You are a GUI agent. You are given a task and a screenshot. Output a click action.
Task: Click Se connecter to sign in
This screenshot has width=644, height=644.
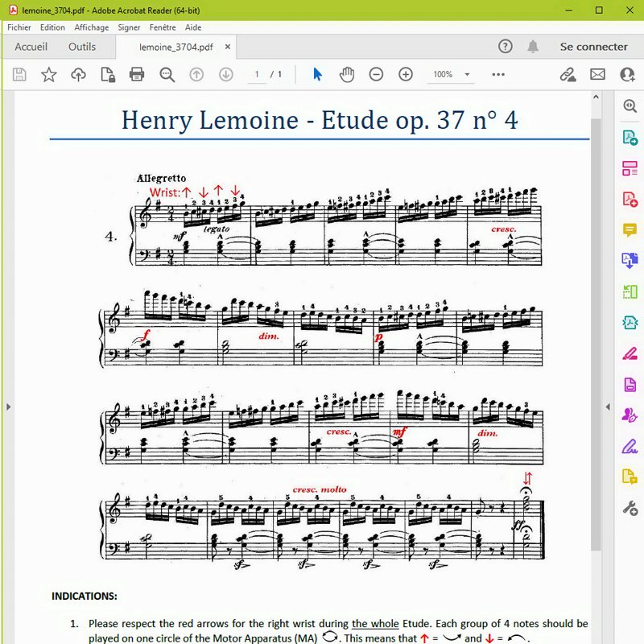(x=593, y=47)
